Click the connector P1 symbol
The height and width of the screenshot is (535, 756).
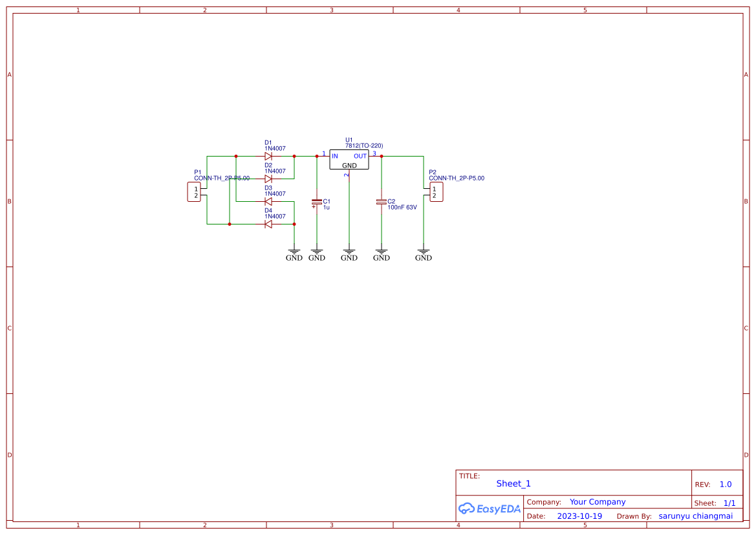[x=195, y=191]
